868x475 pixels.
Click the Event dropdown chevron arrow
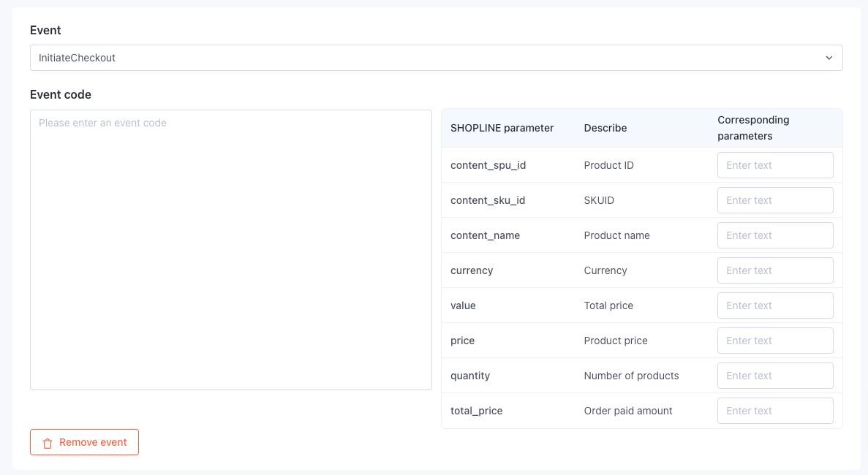click(x=829, y=58)
